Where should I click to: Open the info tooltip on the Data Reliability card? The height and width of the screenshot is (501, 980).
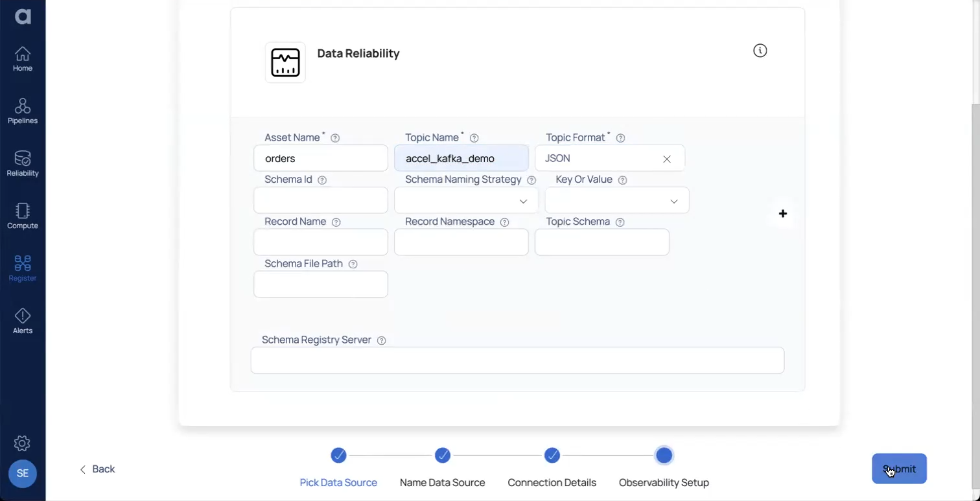point(760,51)
